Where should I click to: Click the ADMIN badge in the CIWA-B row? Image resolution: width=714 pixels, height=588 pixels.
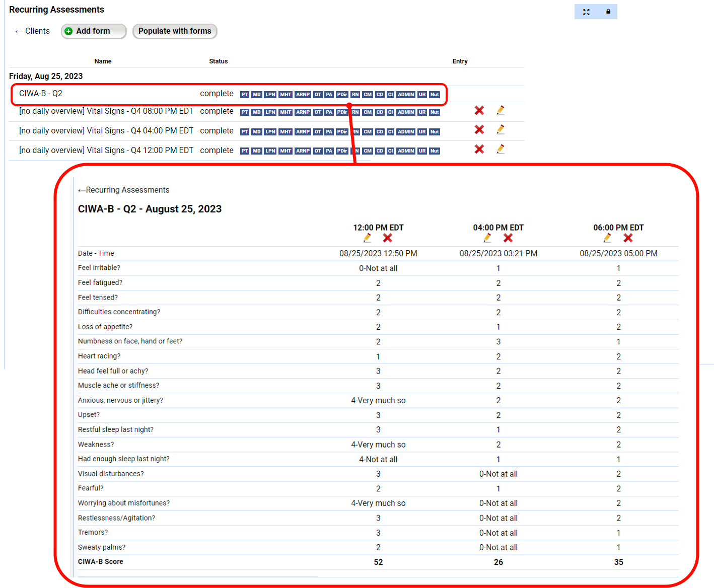405,95
